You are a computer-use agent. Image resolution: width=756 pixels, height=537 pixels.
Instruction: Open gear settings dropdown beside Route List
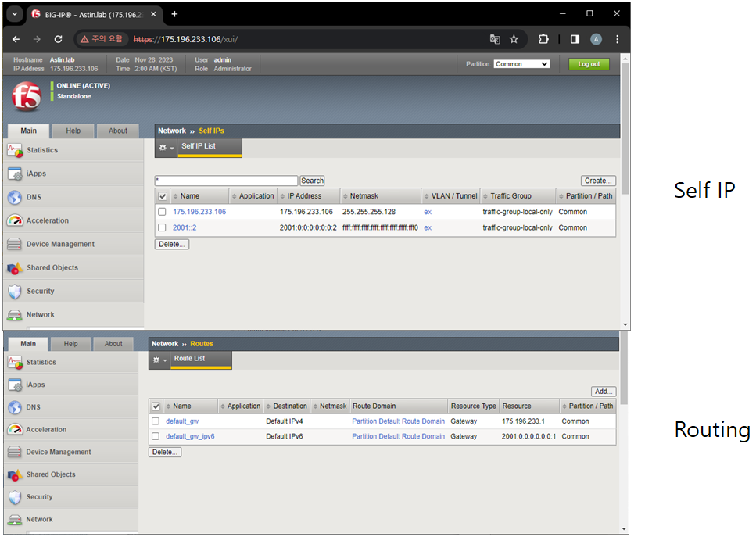[159, 360]
